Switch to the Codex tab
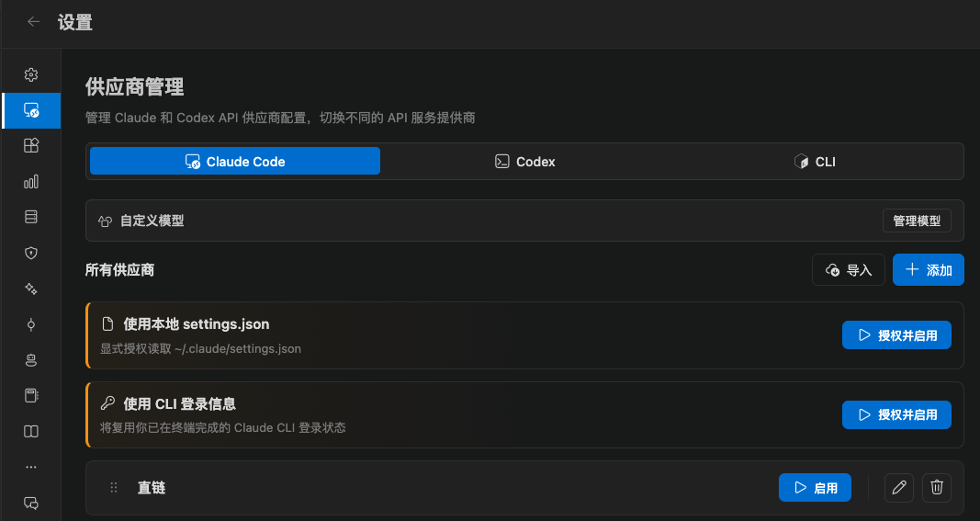The width and height of the screenshot is (980, 521). tap(525, 162)
